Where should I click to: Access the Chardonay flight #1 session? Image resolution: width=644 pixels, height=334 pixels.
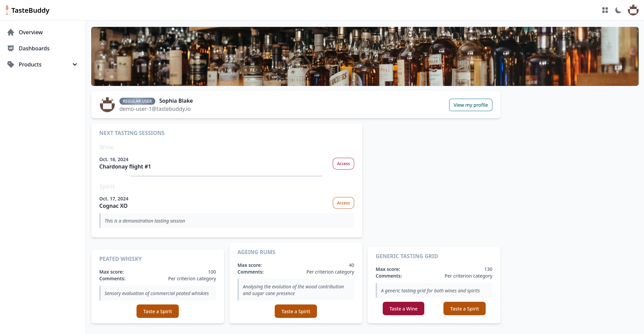(x=343, y=164)
